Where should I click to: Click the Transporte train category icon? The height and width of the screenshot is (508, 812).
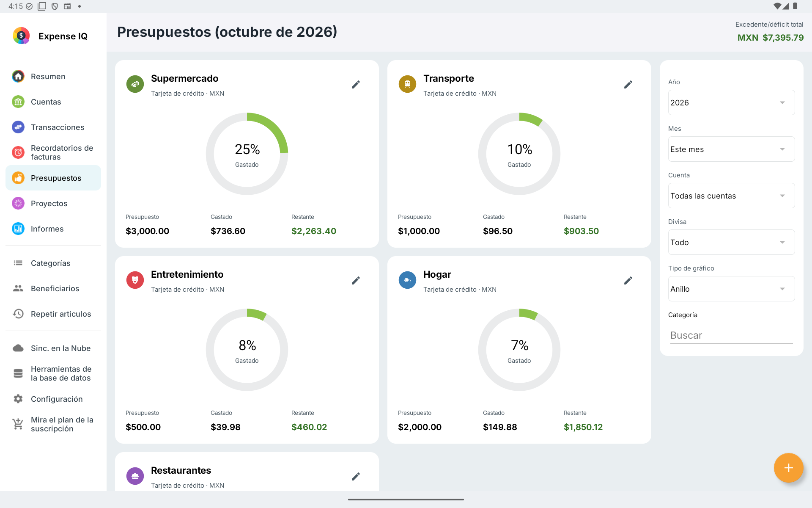click(x=407, y=84)
